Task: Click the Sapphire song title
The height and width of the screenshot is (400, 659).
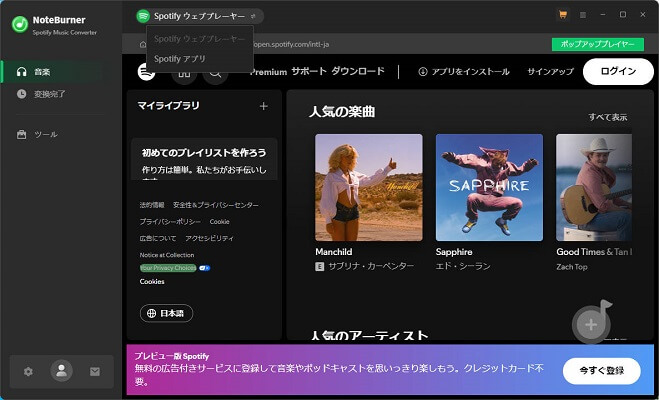Action: point(454,252)
